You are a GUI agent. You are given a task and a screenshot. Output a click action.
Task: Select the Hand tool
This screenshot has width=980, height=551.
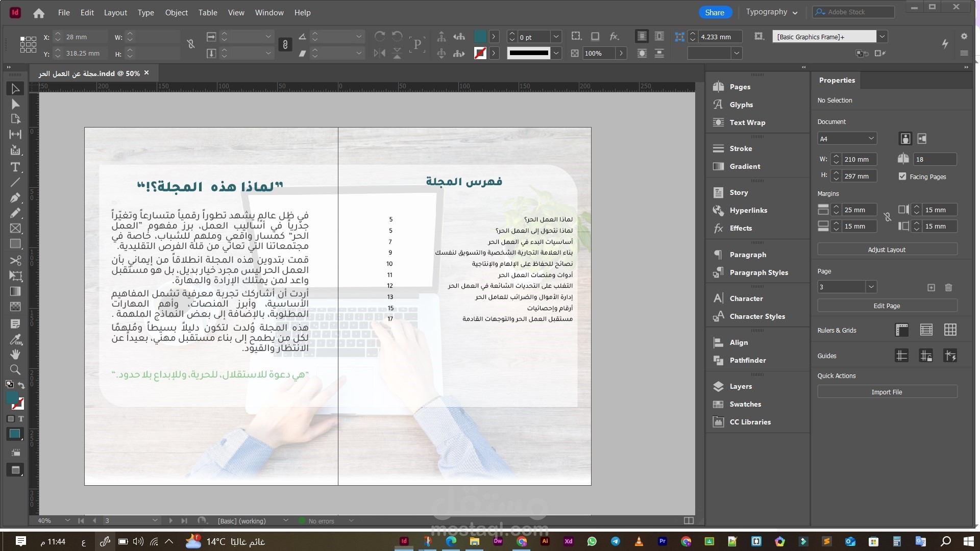click(15, 354)
